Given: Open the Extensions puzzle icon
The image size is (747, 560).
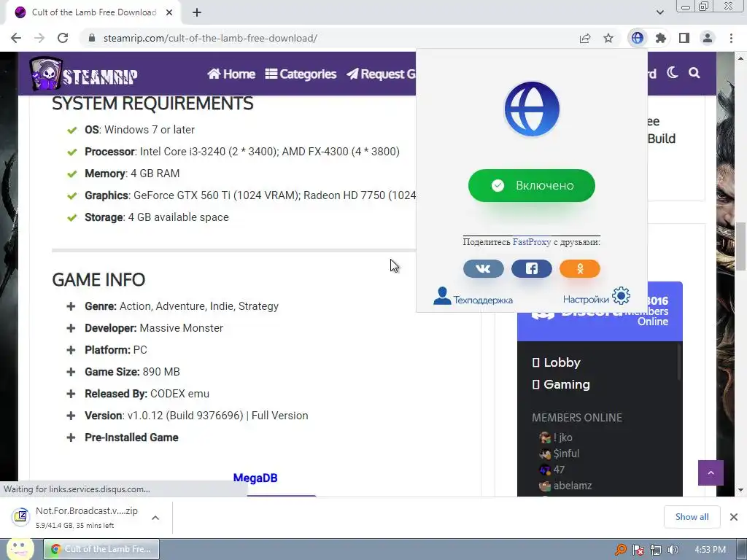Looking at the screenshot, I should coord(660,38).
